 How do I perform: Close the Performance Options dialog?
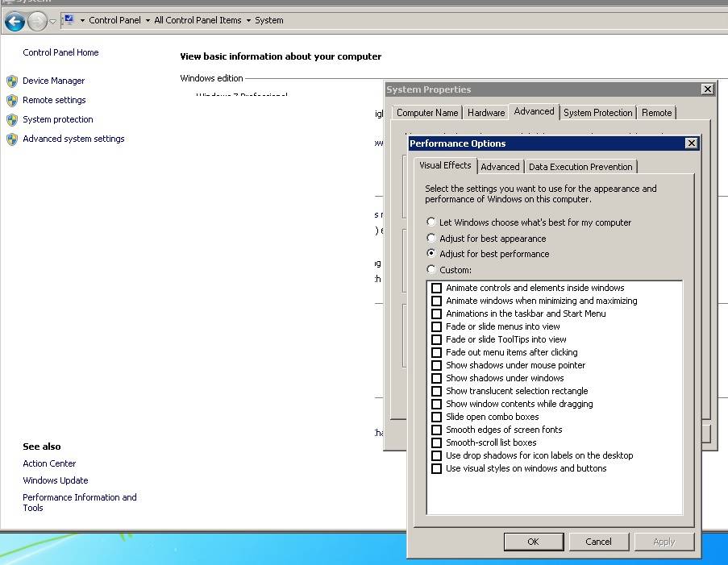[692, 143]
